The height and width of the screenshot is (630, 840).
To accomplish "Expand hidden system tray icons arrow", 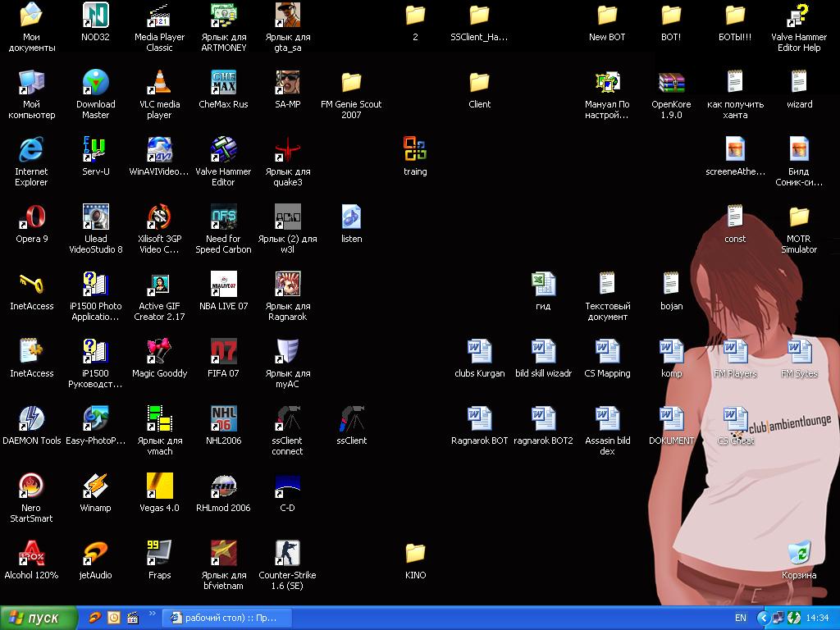I will 764,618.
